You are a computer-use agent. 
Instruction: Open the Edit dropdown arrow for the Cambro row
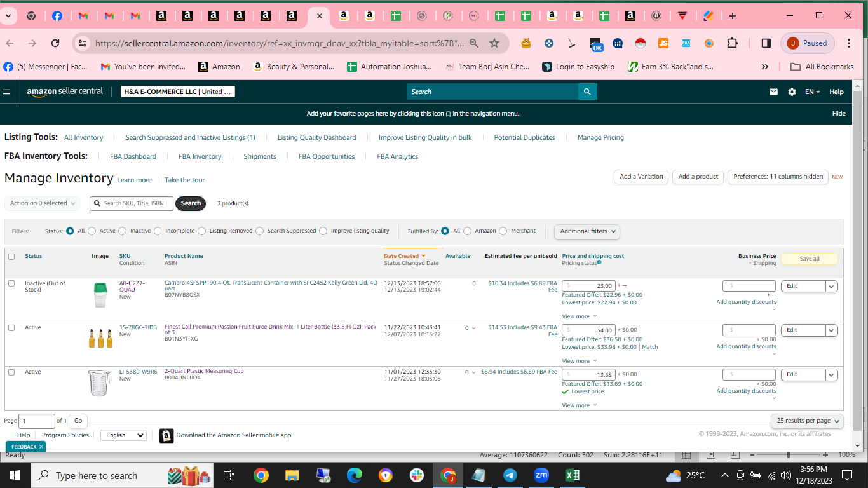pos(832,287)
